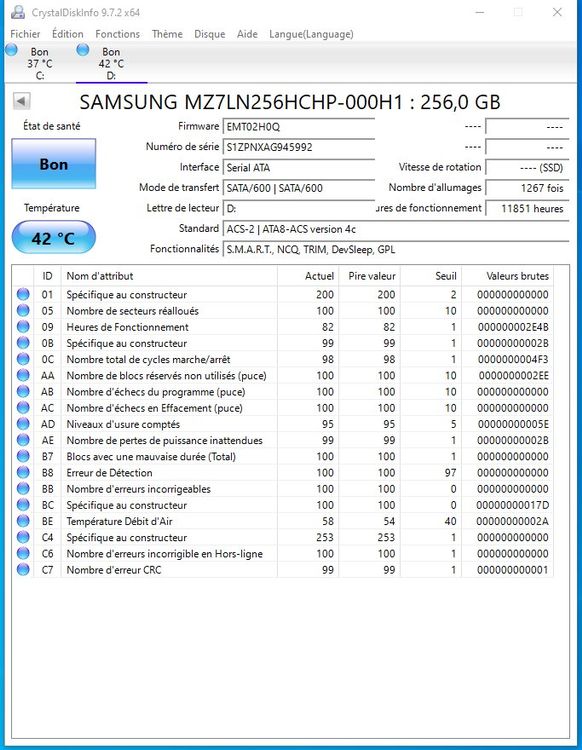Click the Bon health status button
The width and height of the screenshot is (582, 750).
[x=54, y=164]
